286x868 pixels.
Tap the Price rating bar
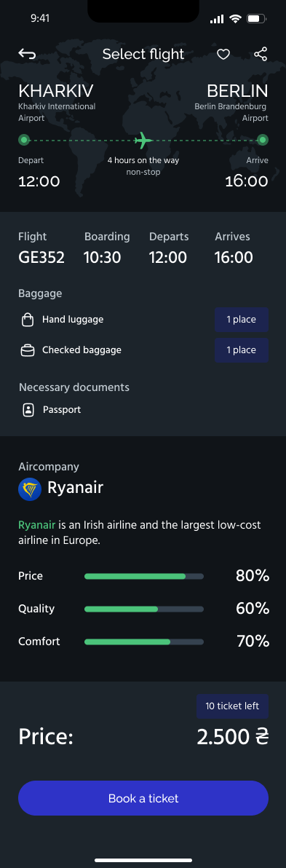click(144, 576)
